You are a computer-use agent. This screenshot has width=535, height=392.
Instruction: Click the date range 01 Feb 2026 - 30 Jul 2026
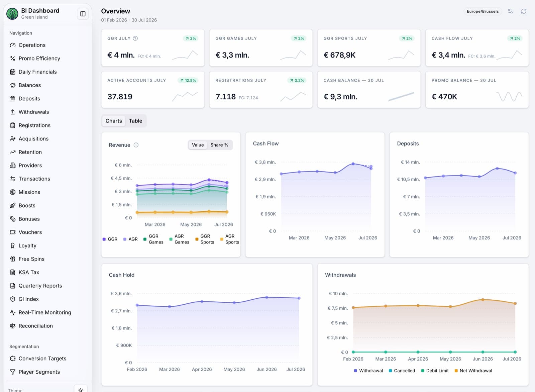(129, 20)
